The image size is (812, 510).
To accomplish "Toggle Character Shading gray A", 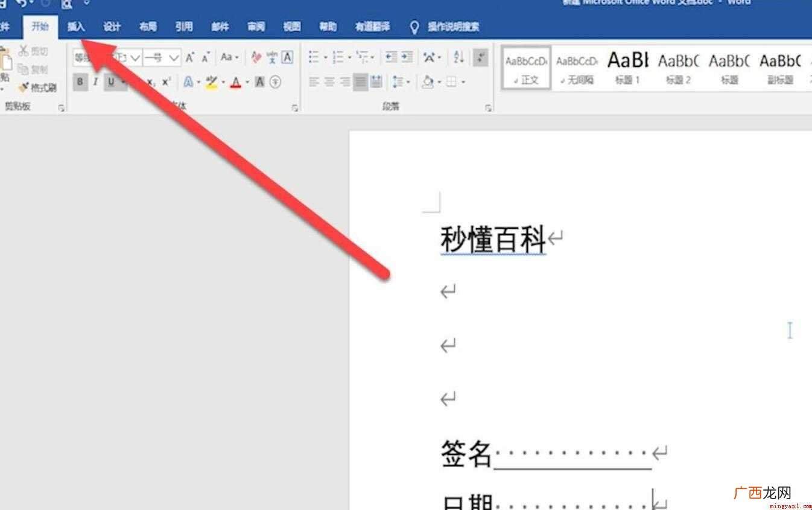I will pyautogui.click(x=259, y=82).
